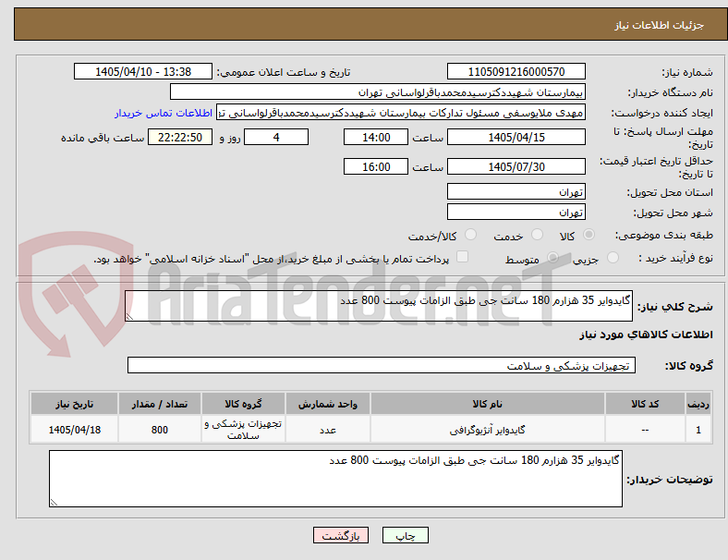728x560 pixels.
Task: Click the تاریخ نیاز column header
Action: (x=74, y=404)
